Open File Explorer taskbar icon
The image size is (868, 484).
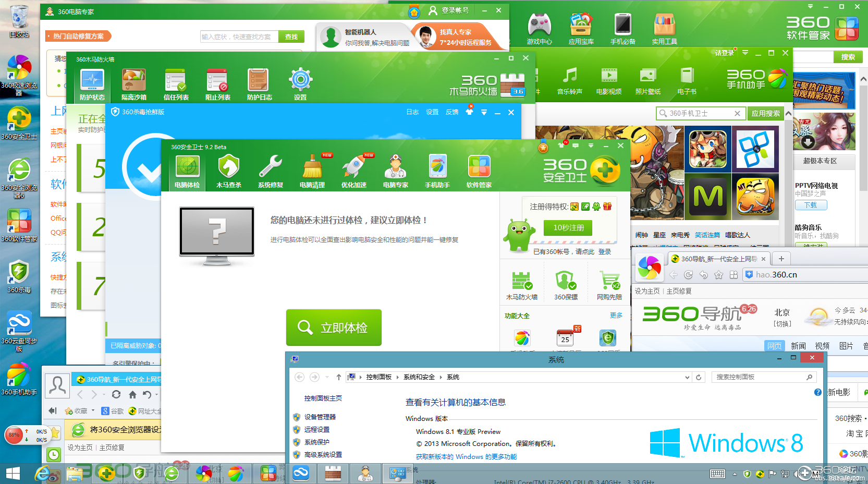[74, 474]
